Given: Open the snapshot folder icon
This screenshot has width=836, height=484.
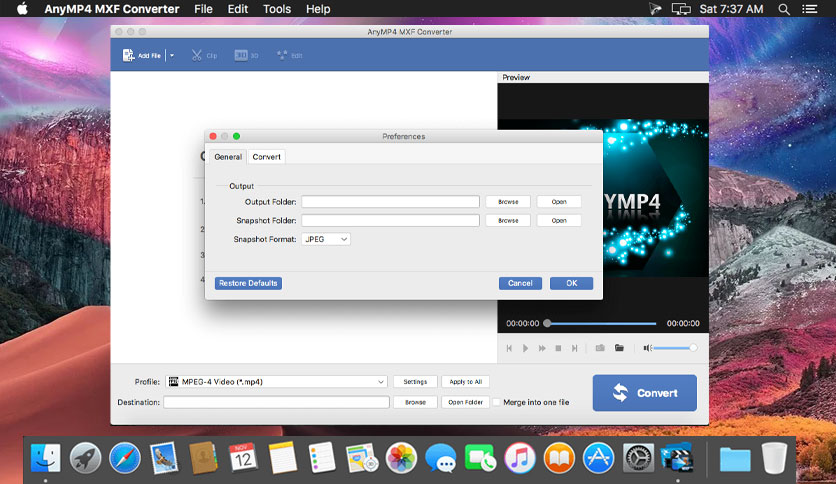Looking at the screenshot, I should pos(619,348).
